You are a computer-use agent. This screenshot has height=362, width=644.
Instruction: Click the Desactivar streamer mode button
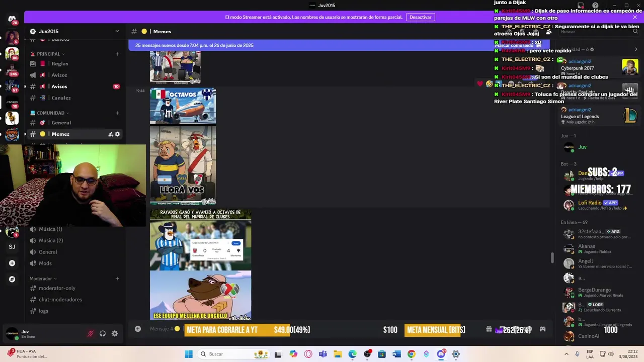pos(420,17)
